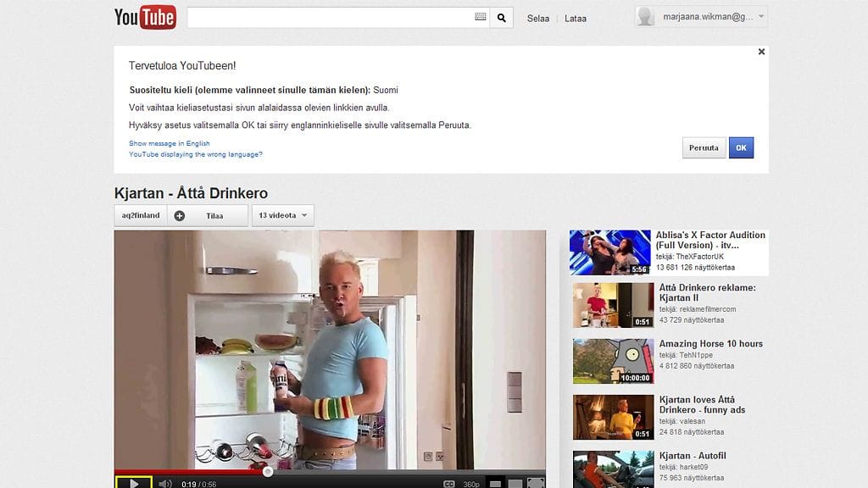This screenshot has width=868, height=488.
Task: Click the plus icon next to aq2finland
Action: click(178, 215)
